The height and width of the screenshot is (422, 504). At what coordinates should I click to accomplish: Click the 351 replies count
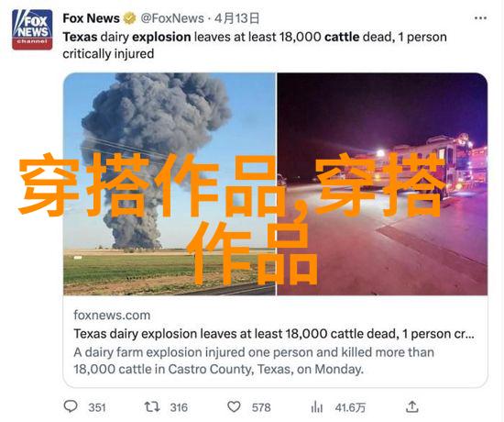click(97, 407)
